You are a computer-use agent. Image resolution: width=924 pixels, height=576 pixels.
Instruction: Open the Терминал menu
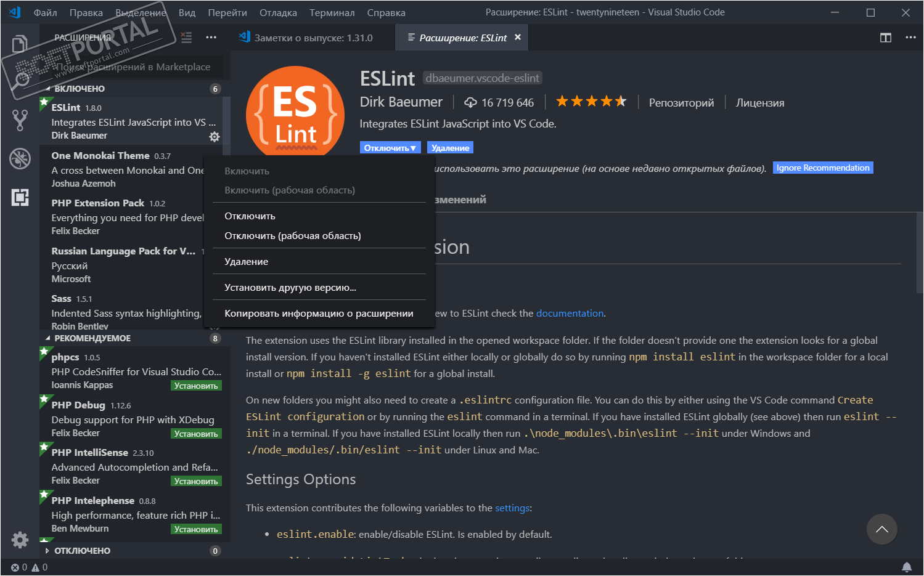(332, 12)
